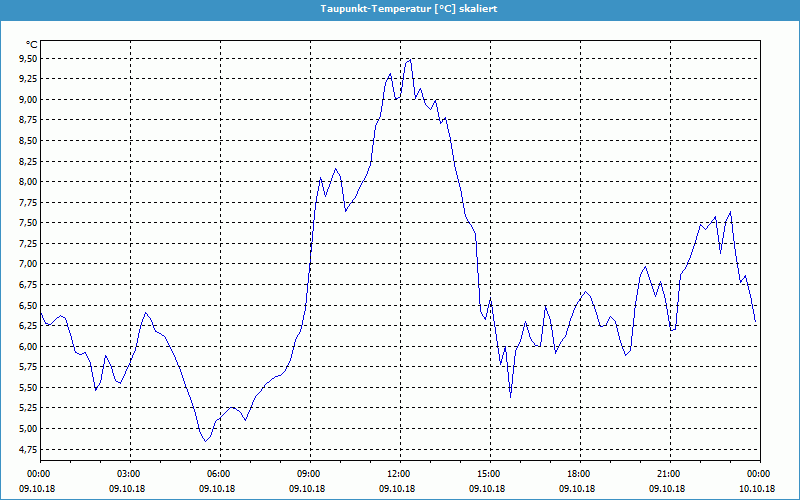The height and width of the screenshot is (500, 800).
Task: Click the highest peak of the blue curve
Action: [409, 59]
